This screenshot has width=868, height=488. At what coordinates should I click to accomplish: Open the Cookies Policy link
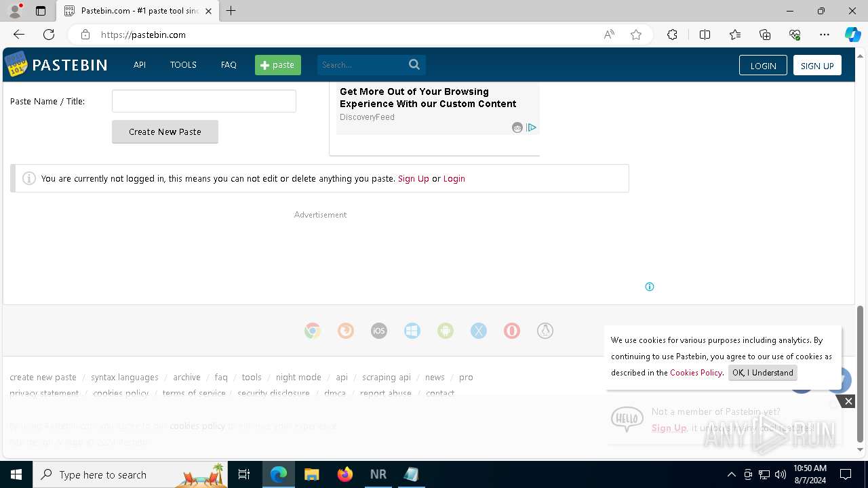[696, 373]
